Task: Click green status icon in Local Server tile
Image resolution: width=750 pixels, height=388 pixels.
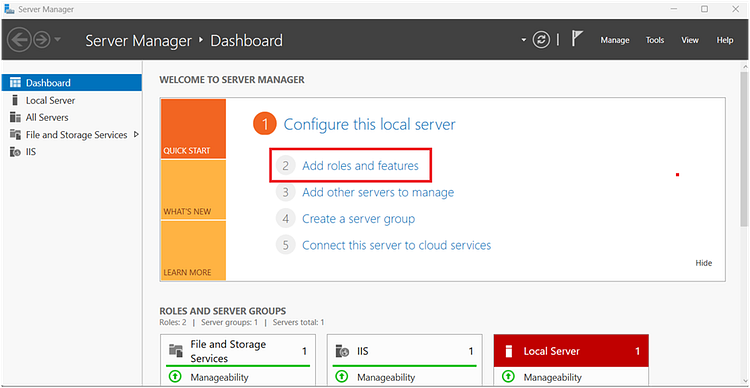Action: (x=508, y=377)
